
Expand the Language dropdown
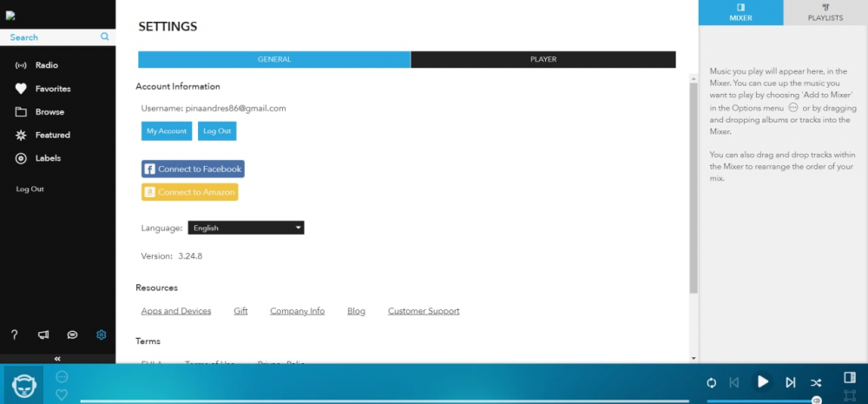[246, 228]
